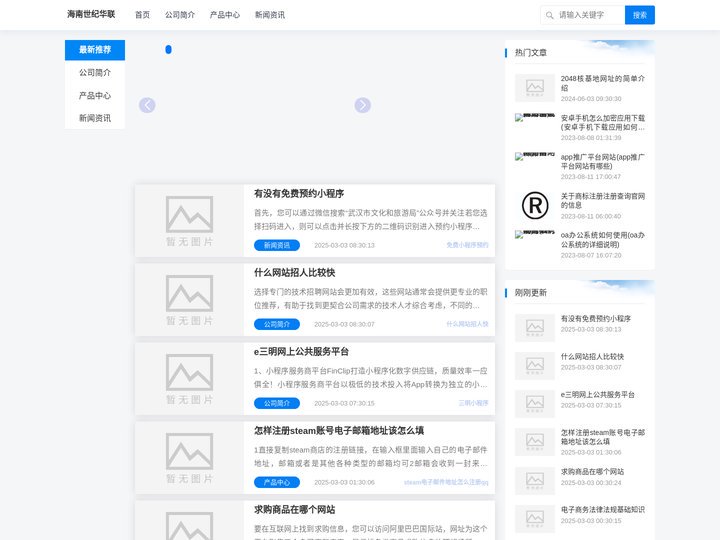Go to next carousel slide arrow
The height and width of the screenshot is (540, 720).
(x=362, y=105)
